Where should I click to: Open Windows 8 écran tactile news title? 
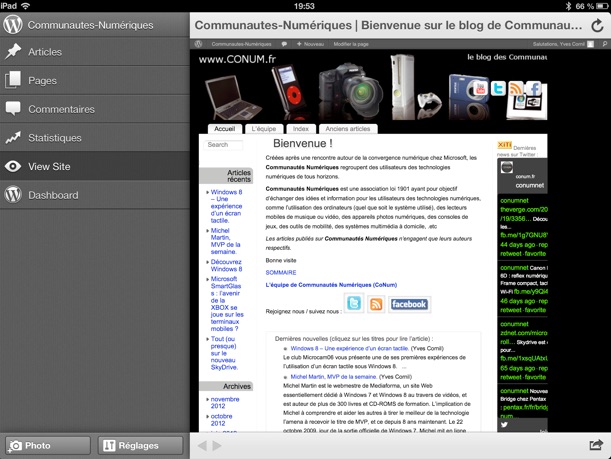(350, 348)
